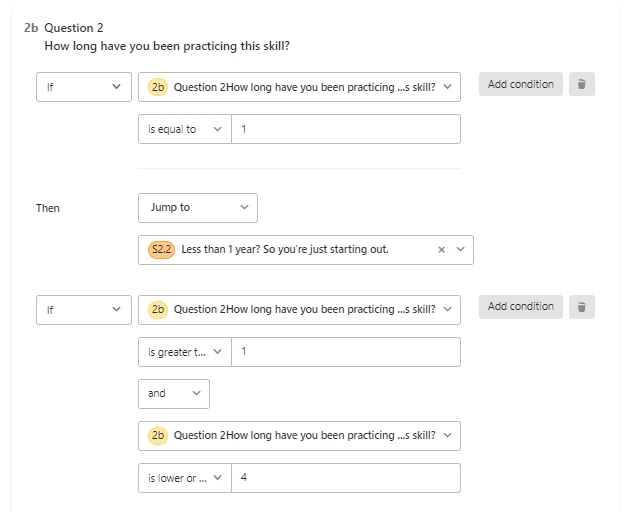Screen dimensions: 623x512
Task: Open the 'Jump to' action dropdown
Action: 198,208
